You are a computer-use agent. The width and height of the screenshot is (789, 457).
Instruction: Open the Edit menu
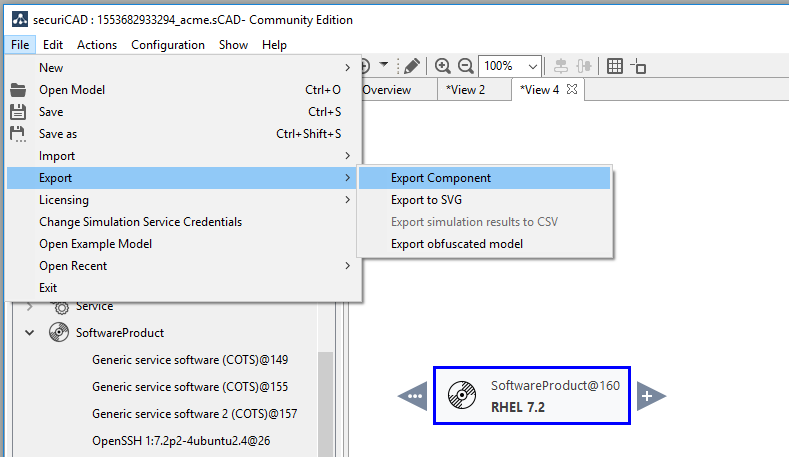click(x=53, y=45)
